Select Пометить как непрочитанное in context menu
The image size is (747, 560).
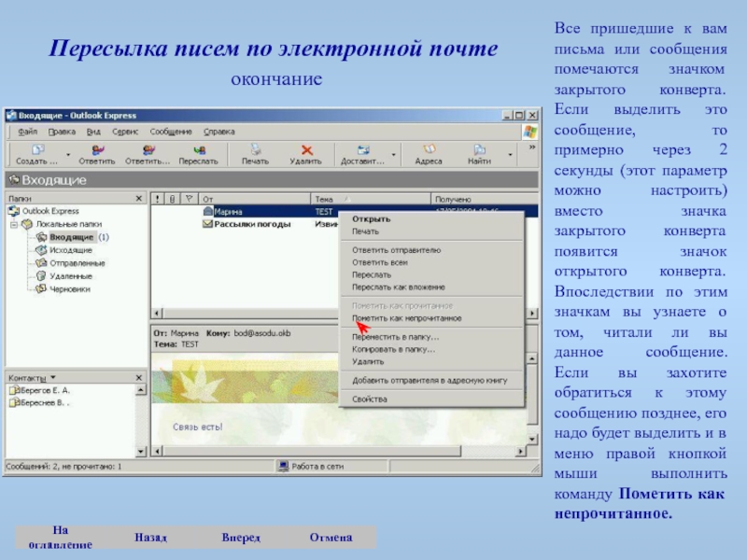coord(406,318)
